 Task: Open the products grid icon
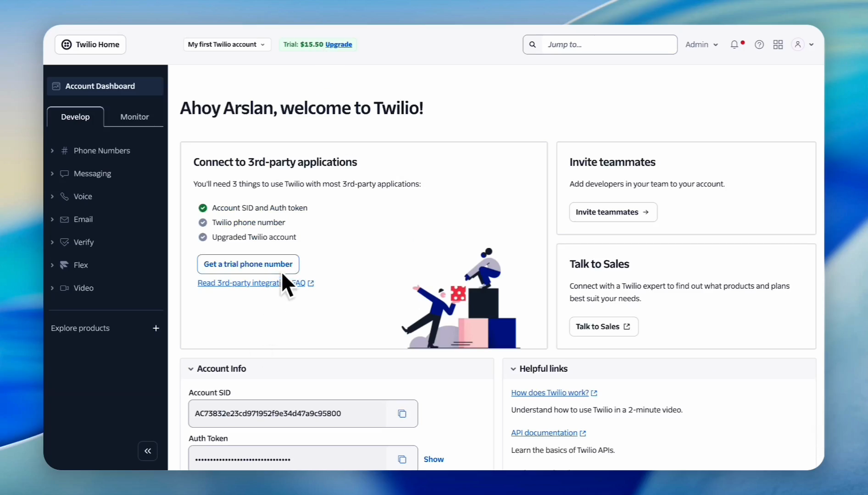tap(778, 44)
